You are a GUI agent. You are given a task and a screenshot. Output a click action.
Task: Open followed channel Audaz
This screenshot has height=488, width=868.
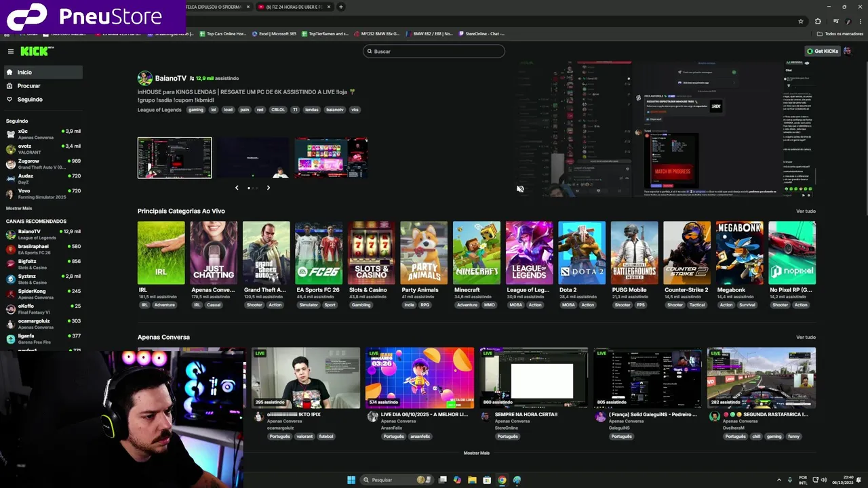[x=42, y=179]
